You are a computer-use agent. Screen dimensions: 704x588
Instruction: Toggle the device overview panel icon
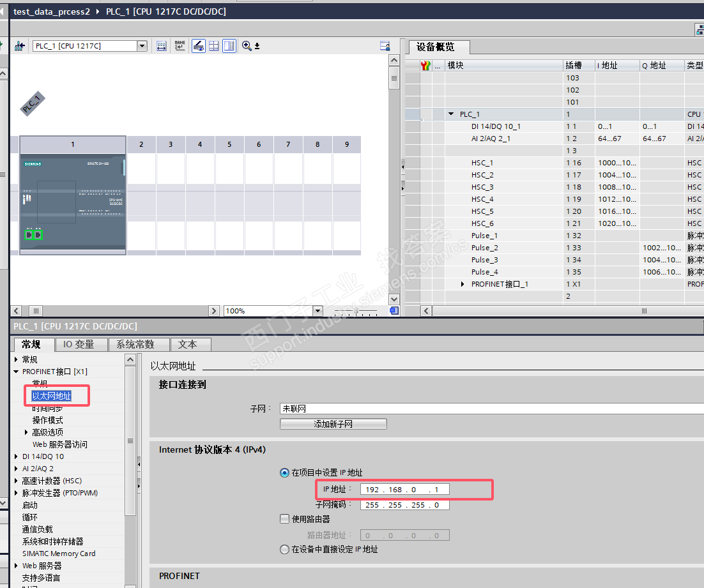click(x=229, y=46)
